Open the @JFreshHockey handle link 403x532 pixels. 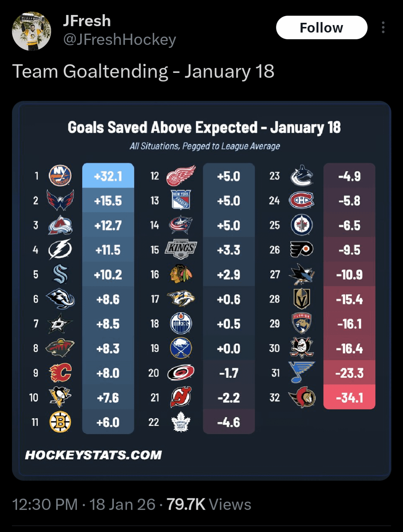point(120,39)
